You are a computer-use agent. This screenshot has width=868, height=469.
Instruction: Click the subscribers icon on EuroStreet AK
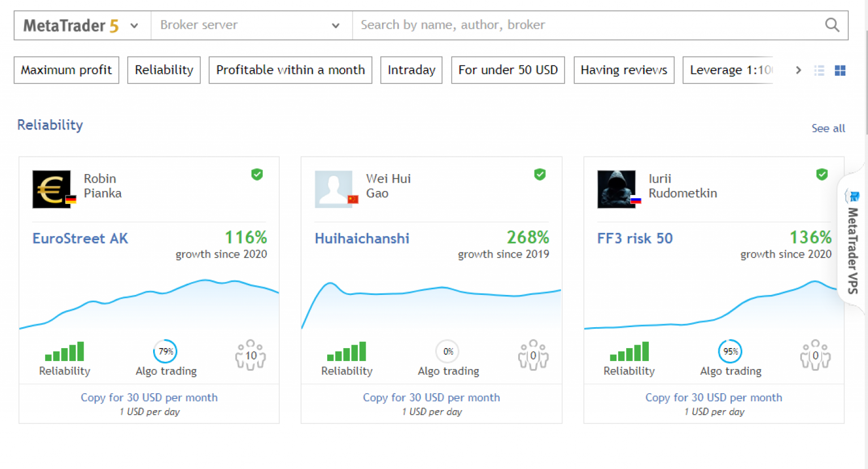coord(250,355)
